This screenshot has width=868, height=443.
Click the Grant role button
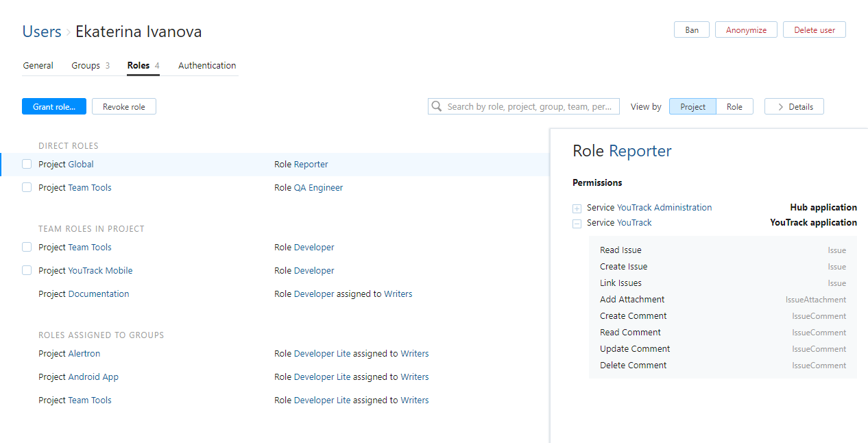coord(54,106)
